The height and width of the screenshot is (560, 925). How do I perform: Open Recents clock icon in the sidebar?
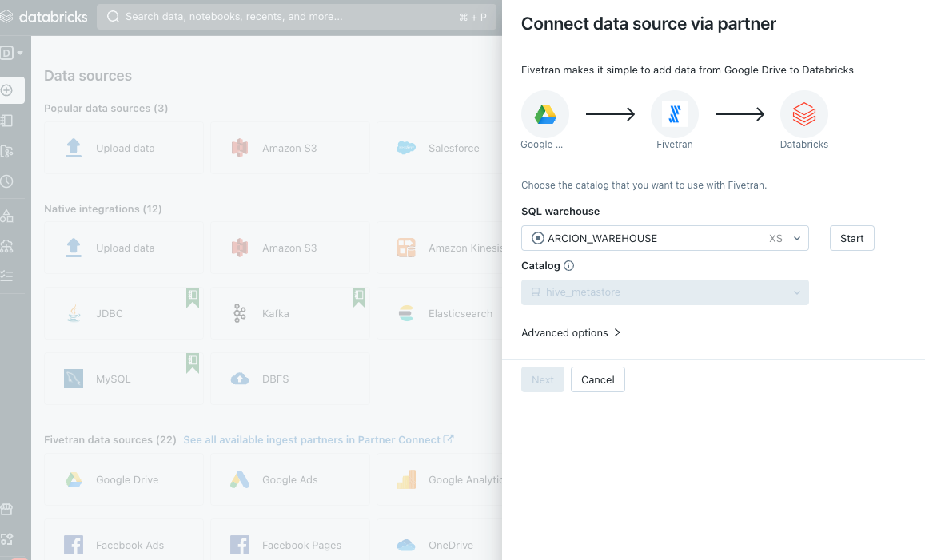click(7, 181)
